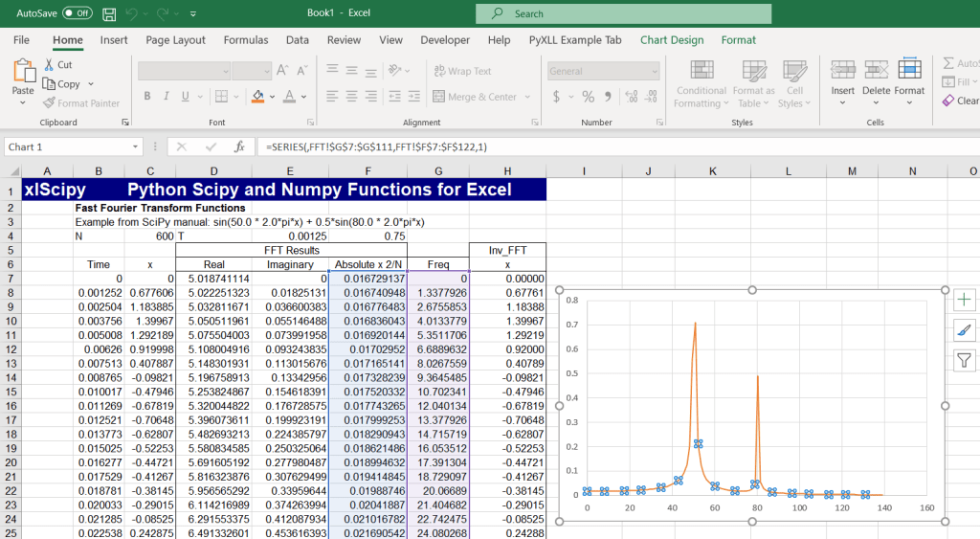980x539 pixels.
Task: Click the Clear eraser icon
Action: (x=948, y=101)
